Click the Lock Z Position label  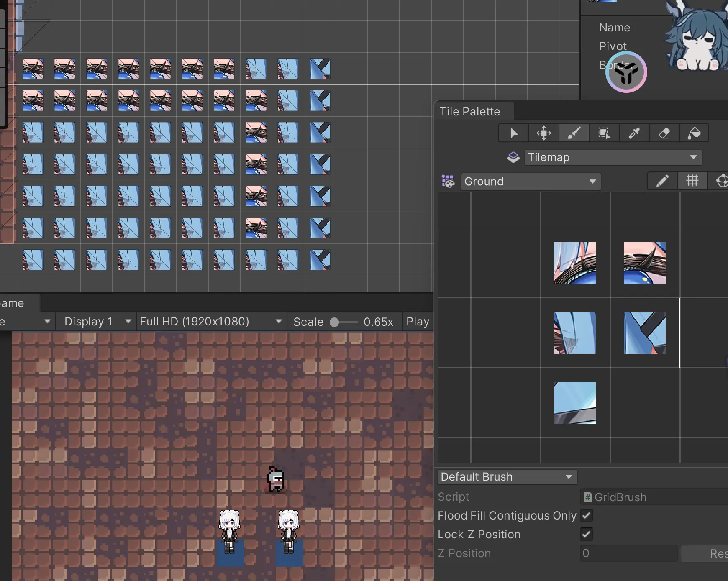[479, 534]
